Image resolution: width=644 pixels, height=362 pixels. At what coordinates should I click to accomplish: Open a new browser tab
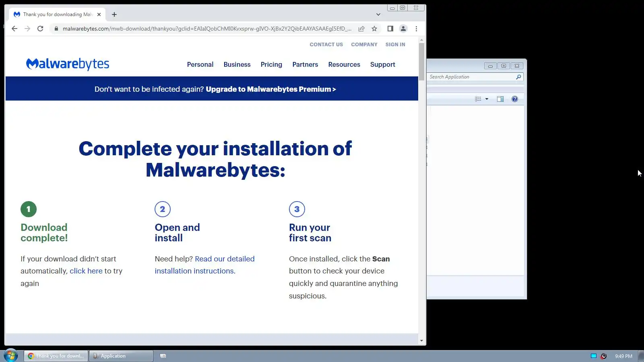[x=114, y=14]
